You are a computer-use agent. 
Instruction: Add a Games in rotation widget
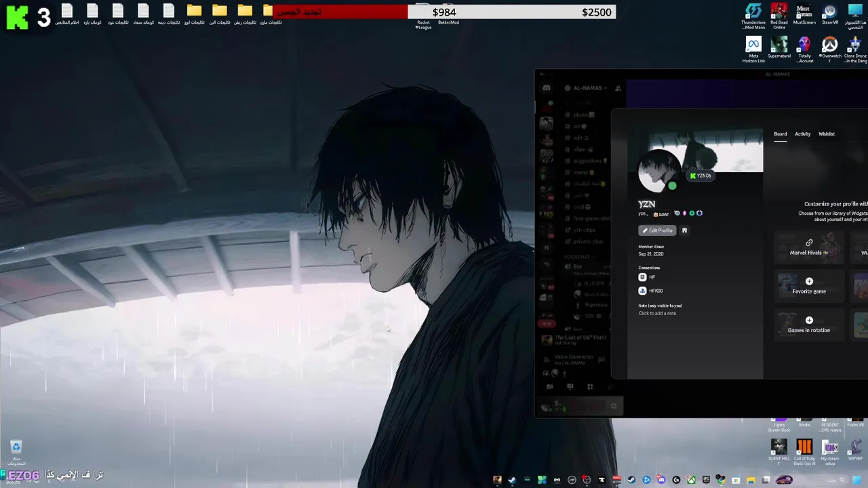[x=809, y=325]
